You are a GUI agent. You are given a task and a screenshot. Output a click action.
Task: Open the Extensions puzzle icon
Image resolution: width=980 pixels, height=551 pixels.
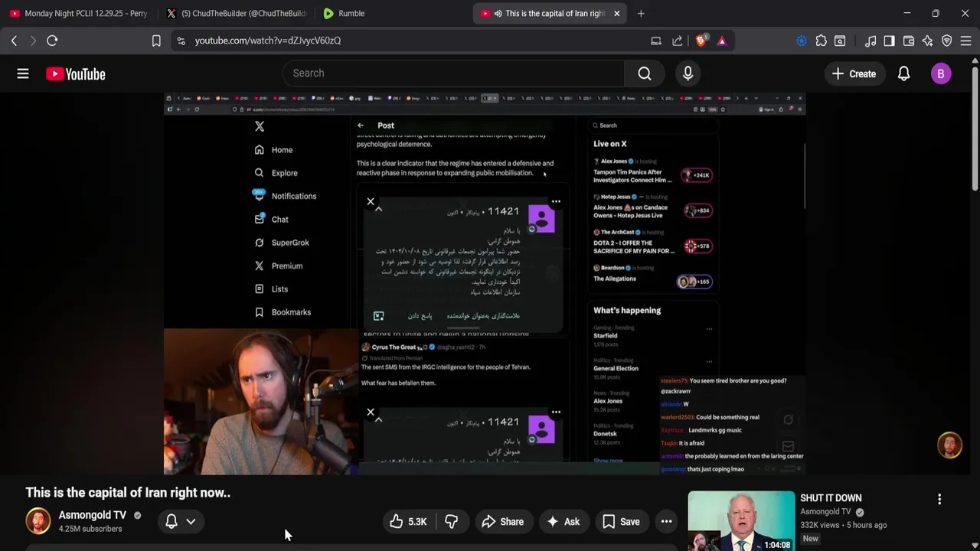point(822,41)
